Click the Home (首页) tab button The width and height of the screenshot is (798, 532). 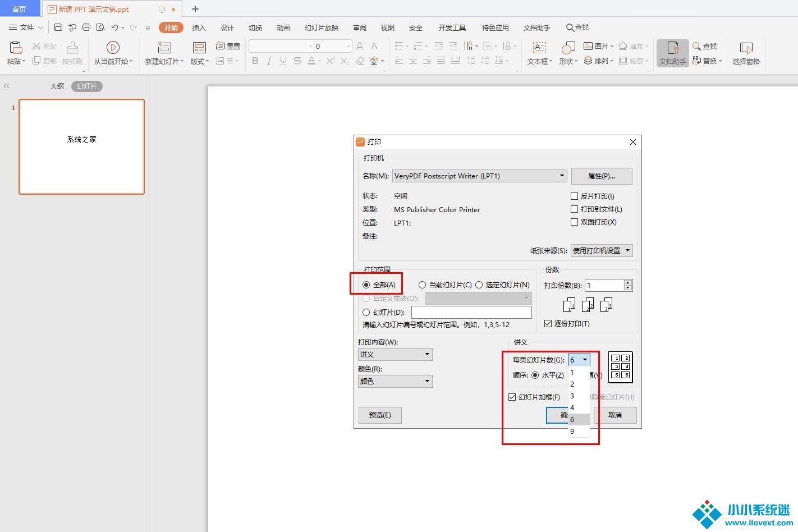pyautogui.click(x=20, y=8)
